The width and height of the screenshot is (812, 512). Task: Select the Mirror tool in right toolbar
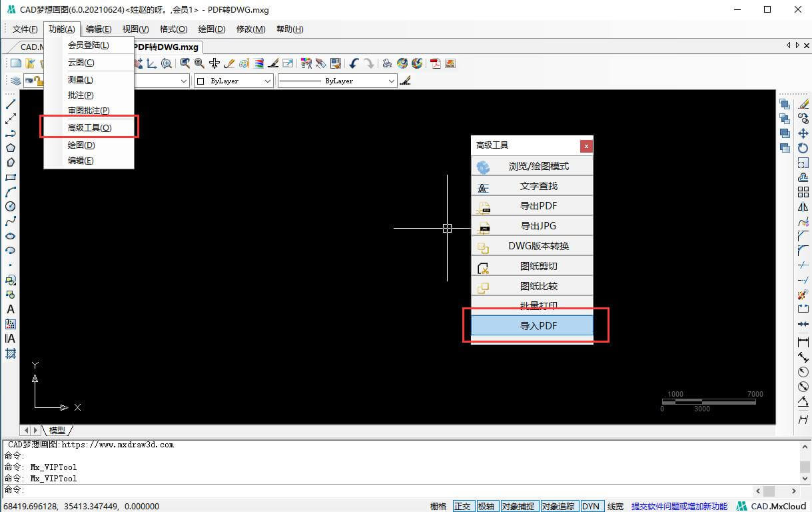(803, 207)
